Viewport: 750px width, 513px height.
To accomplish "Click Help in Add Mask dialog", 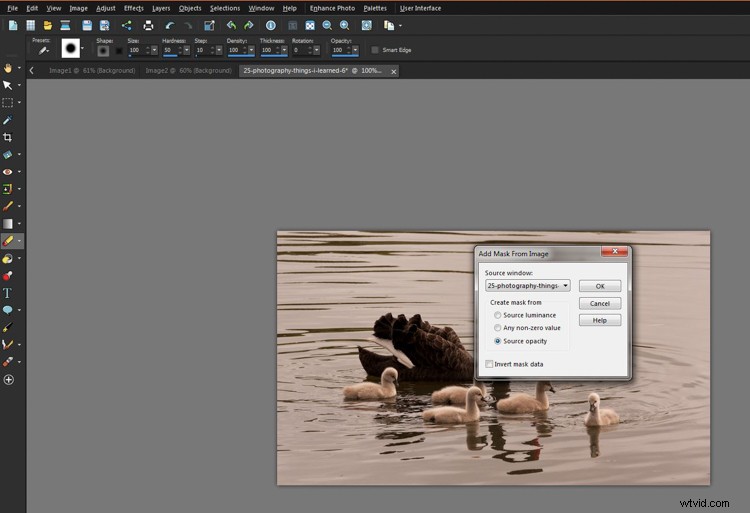I will tap(600, 320).
